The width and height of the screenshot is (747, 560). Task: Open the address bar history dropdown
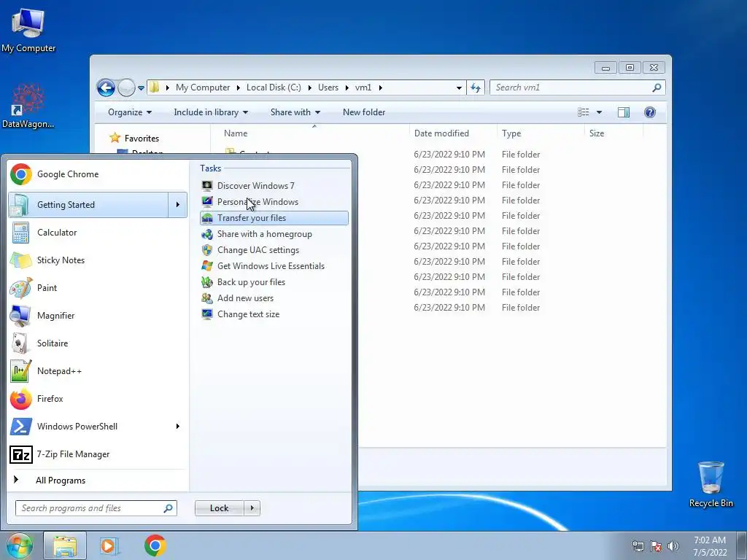[x=459, y=87]
